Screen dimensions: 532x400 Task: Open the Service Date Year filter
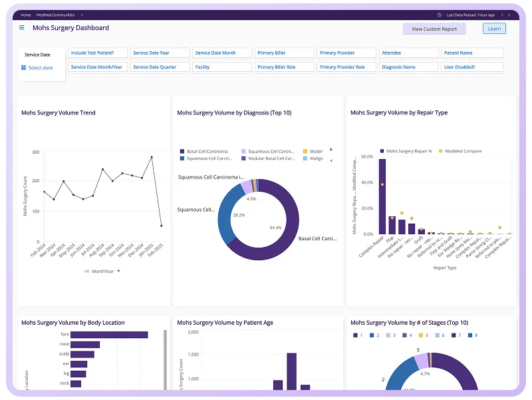point(160,53)
